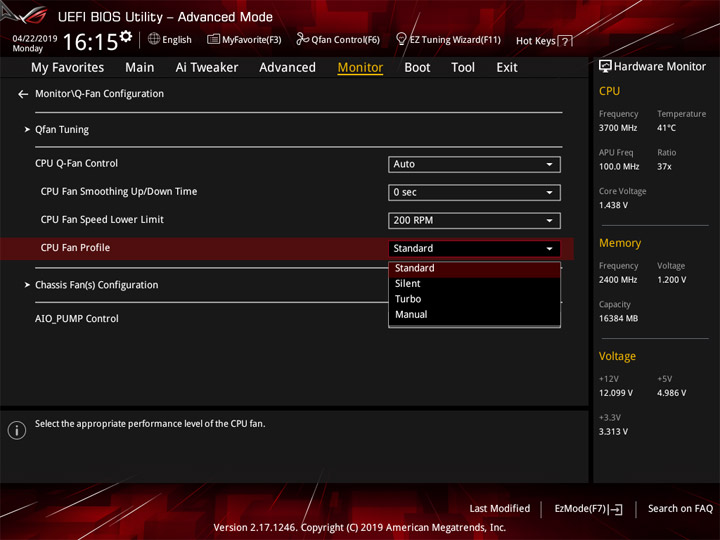This screenshot has height=540, width=720.
Task: Click the CPU temperature value 41°C
Action: tap(666, 128)
